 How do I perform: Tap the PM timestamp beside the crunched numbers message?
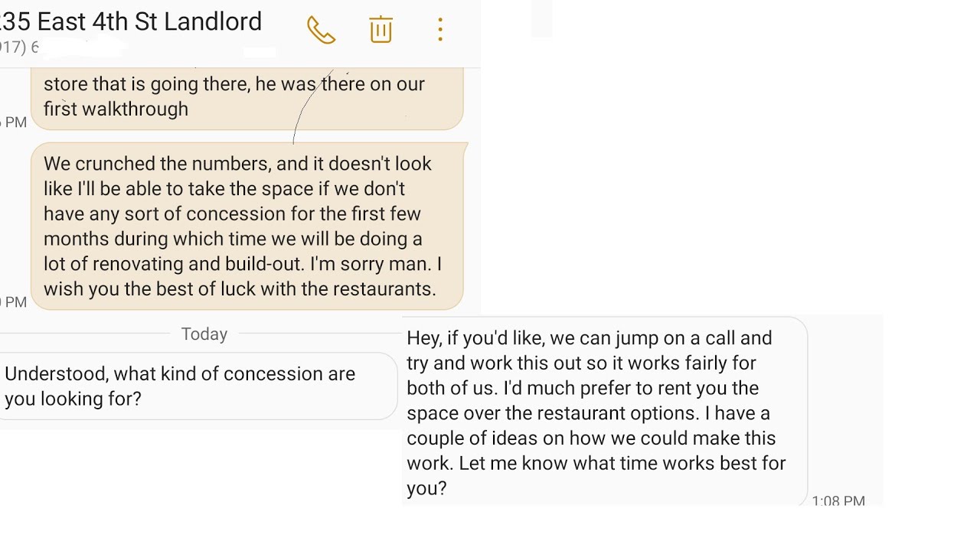(x=13, y=302)
